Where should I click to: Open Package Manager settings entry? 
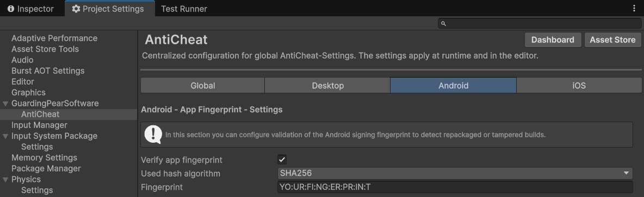[46, 168]
